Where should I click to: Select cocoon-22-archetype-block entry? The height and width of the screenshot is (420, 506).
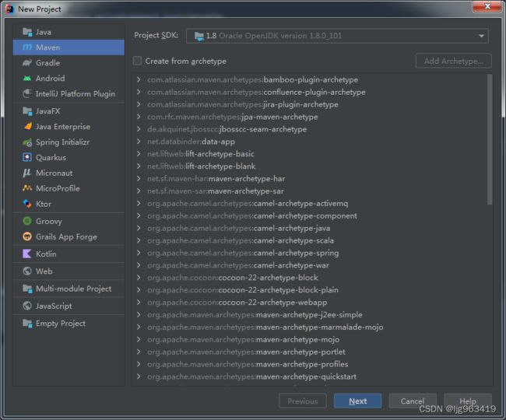[x=232, y=277]
